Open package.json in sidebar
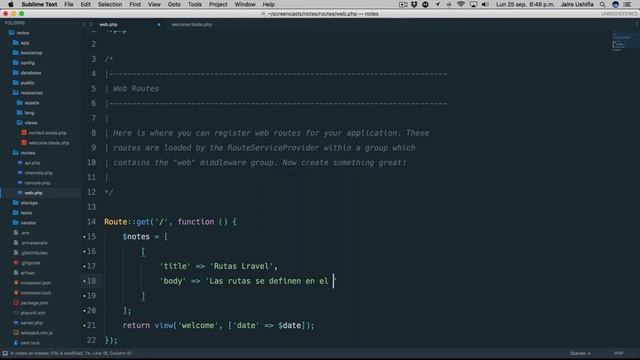 point(31,303)
